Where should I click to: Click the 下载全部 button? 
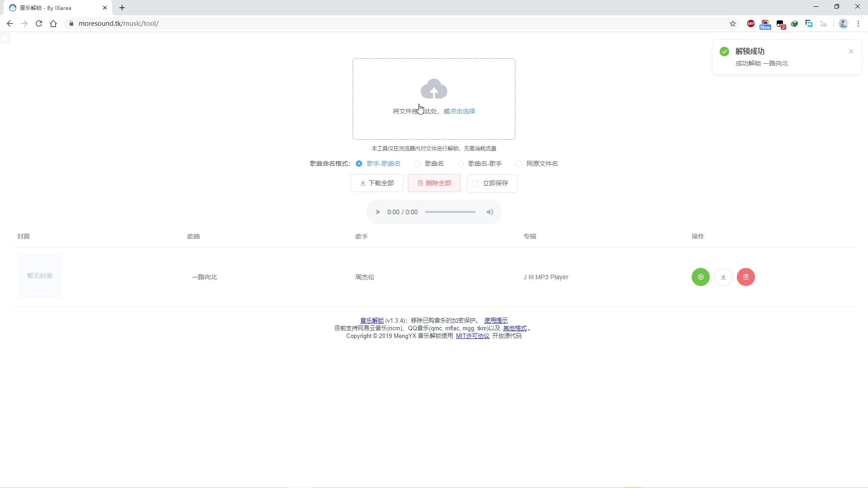tap(377, 183)
